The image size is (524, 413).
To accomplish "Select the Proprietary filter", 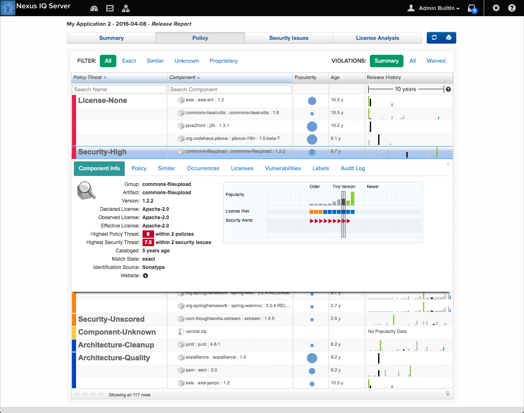I will pos(224,61).
